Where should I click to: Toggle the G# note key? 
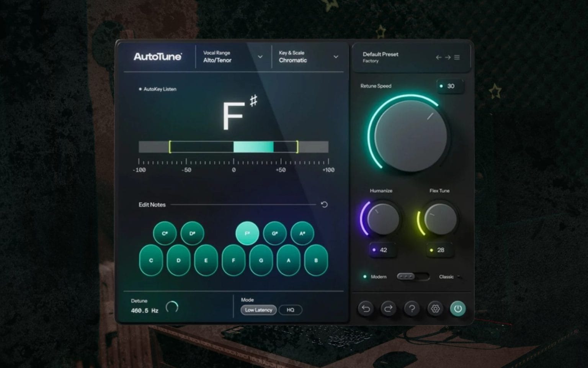coord(275,233)
